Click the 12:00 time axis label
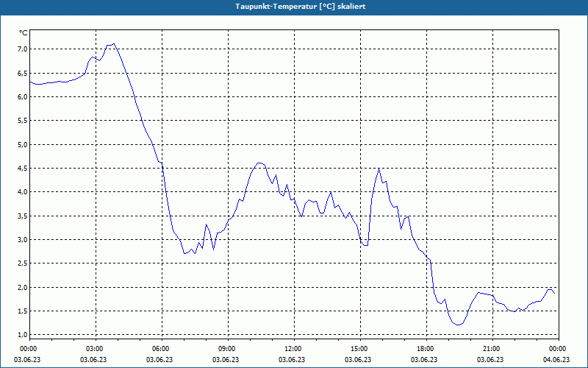588x368 pixels. pyautogui.click(x=293, y=349)
